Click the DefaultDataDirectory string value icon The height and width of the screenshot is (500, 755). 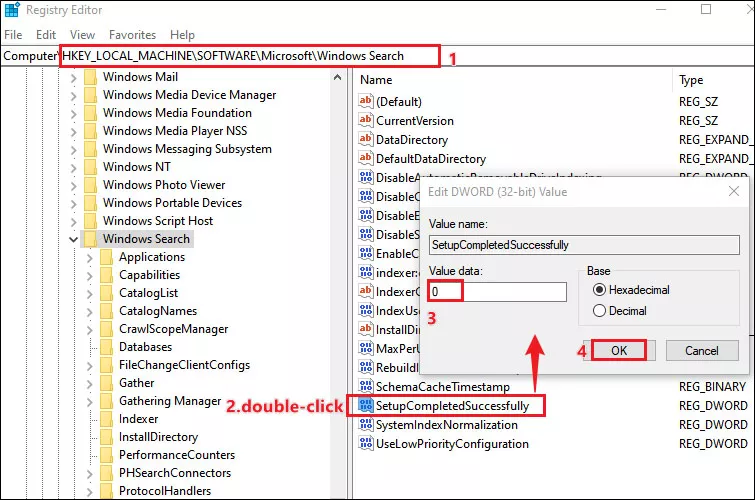point(365,158)
